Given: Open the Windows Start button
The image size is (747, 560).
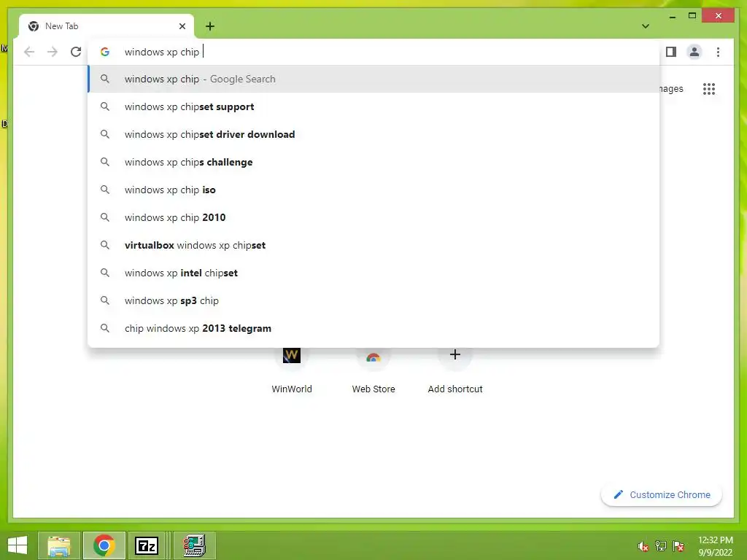Looking at the screenshot, I should (x=18, y=545).
